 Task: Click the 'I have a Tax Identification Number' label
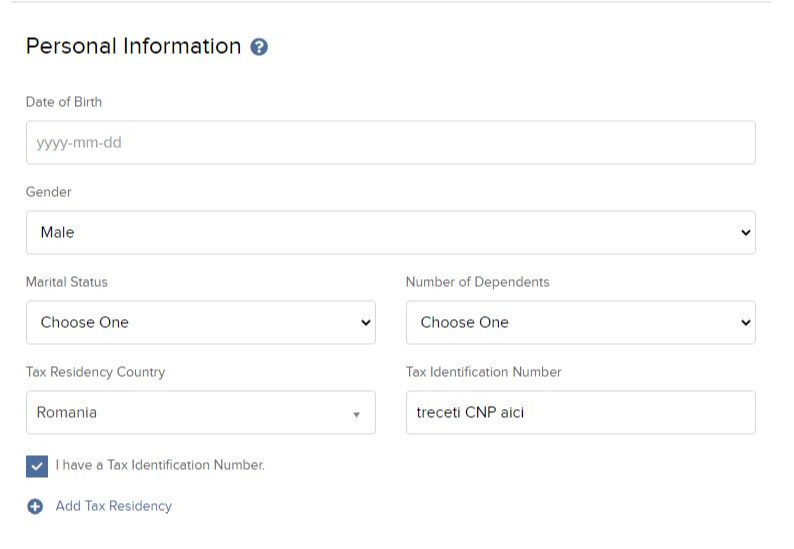(x=160, y=465)
